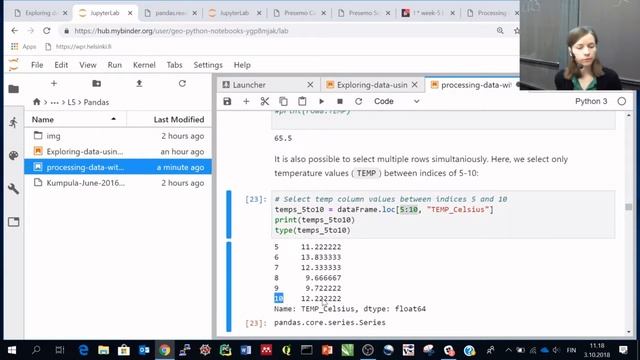Insert a cell below with the plus icon

(x=246, y=101)
